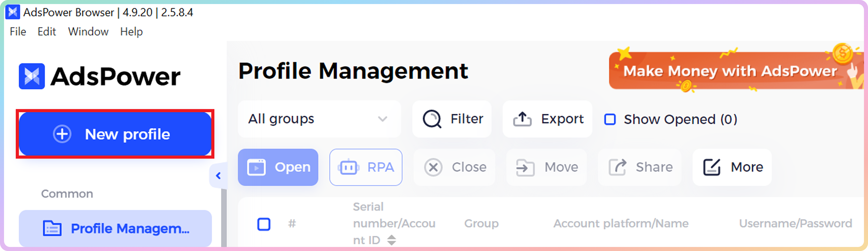Click the AdsPower title bar app icon
This screenshot has height=251, width=868.
pyautogui.click(x=13, y=13)
